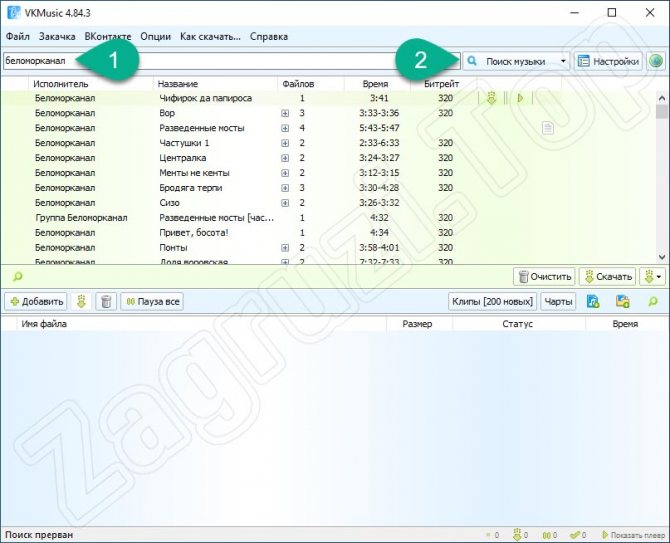Viewport: 670px width, 543px height.
Task: Open the download options dropdown beside Скачать
Action: (x=652, y=277)
